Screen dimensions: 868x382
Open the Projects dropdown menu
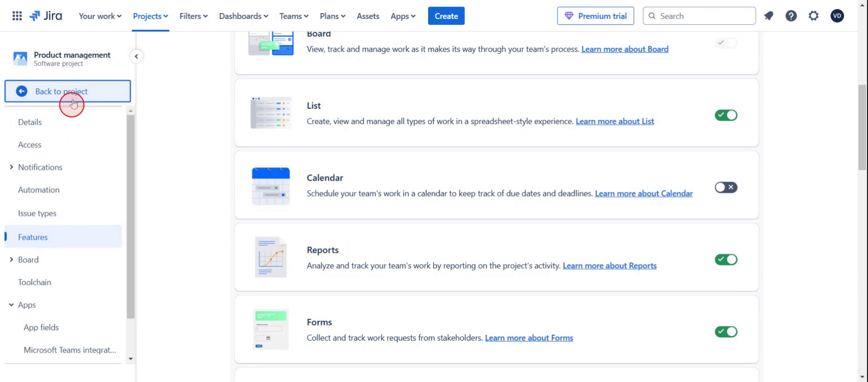[x=150, y=16]
